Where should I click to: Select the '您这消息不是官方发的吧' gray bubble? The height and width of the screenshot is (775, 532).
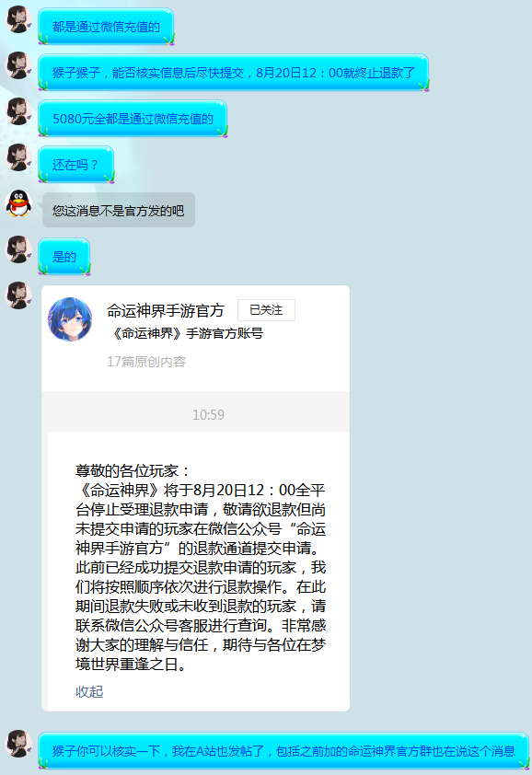click(x=119, y=210)
